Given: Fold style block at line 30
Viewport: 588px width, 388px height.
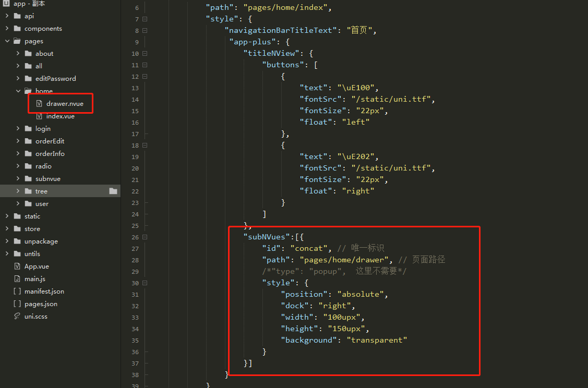Looking at the screenshot, I should 145,283.
